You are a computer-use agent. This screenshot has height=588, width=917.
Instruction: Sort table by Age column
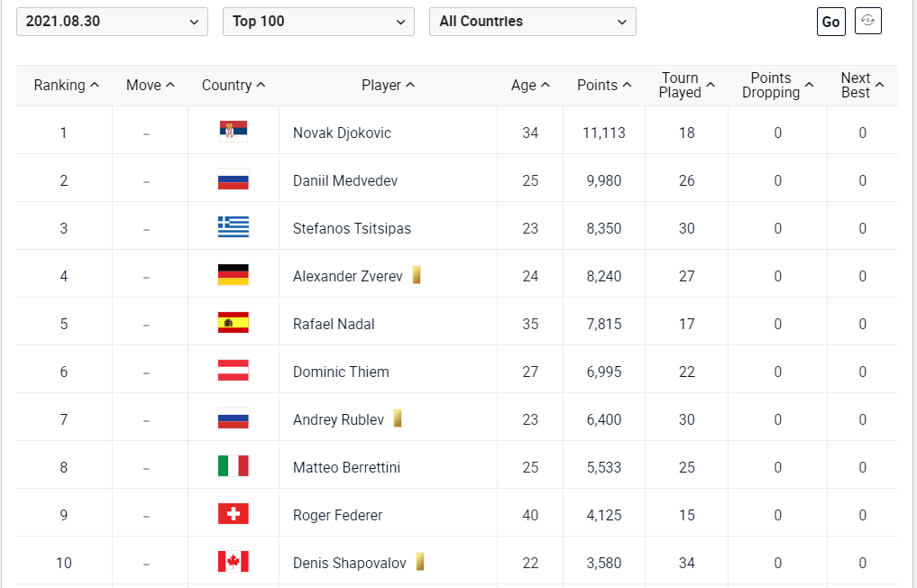point(529,86)
